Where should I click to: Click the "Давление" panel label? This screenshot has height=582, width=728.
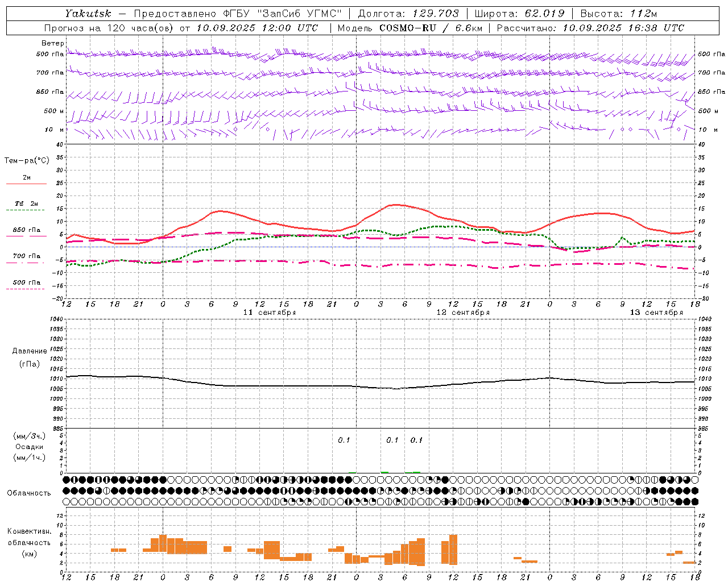click(x=30, y=351)
